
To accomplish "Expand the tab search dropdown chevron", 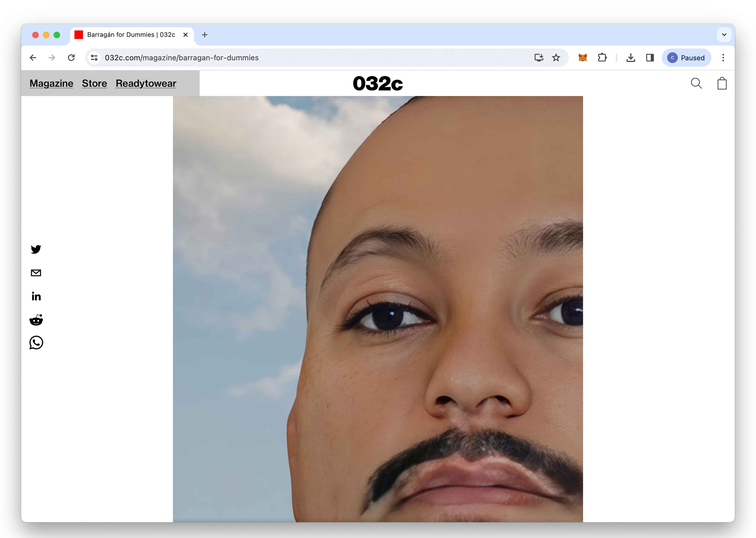I will coord(724,35).
